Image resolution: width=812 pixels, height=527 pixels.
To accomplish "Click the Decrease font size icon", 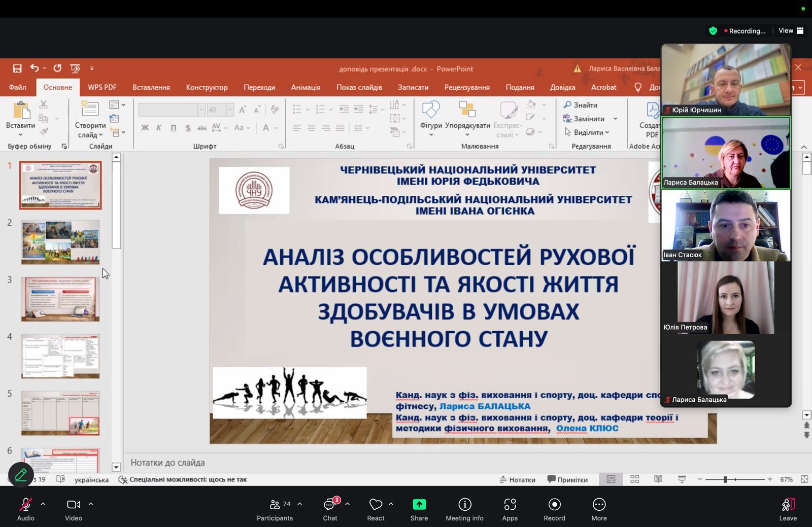I will [x=257, y=110].
